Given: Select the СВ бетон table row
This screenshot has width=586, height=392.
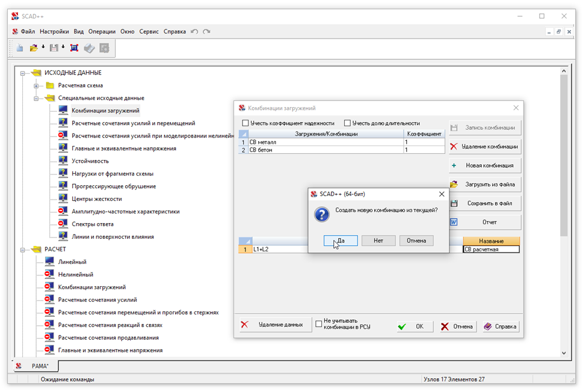Looking at the screenshot, I should point(342,150).
